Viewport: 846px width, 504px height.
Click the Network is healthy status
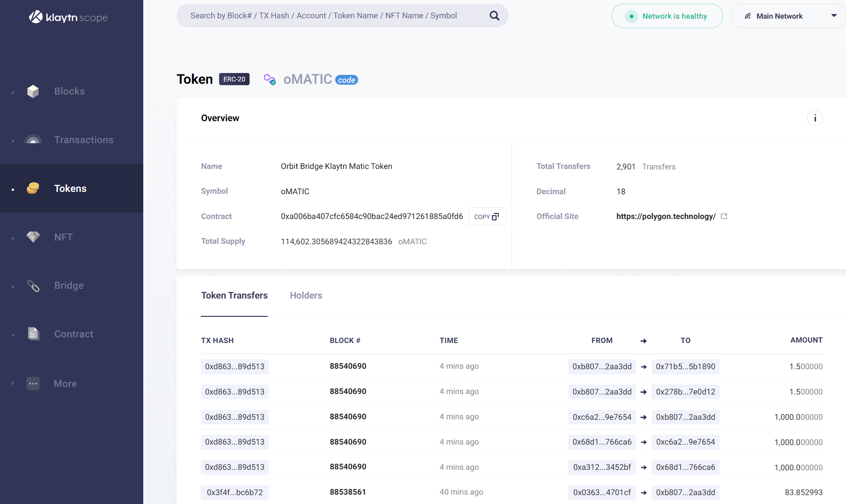coord(667,16)
